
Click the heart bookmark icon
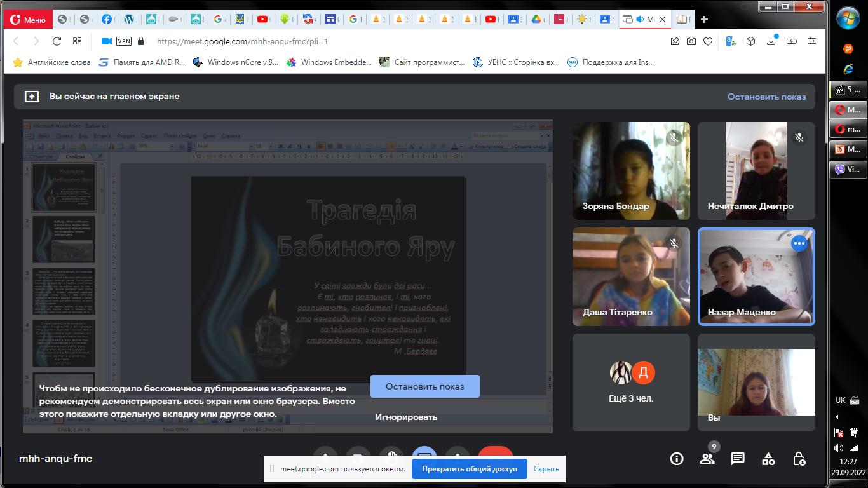pyautogui.click(x=707, y=41)
